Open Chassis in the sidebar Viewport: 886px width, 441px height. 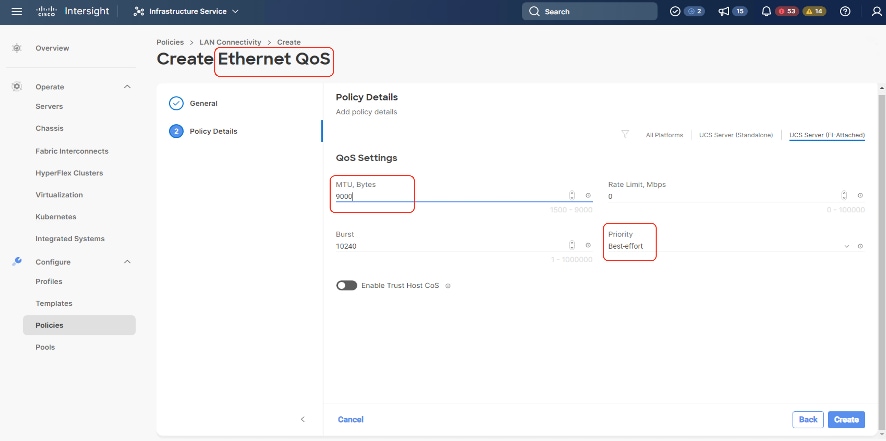pyautogui.click(x=49, y=128)
